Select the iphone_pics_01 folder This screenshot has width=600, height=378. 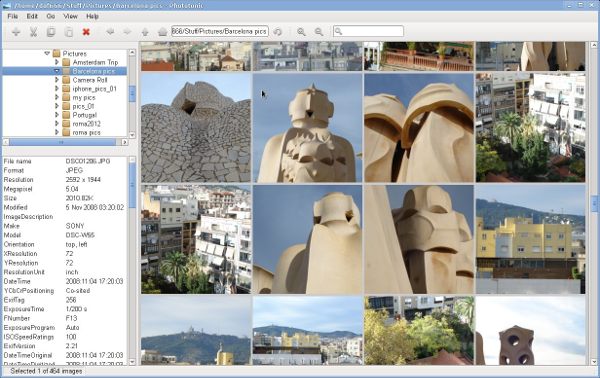[x=95, y=89]
